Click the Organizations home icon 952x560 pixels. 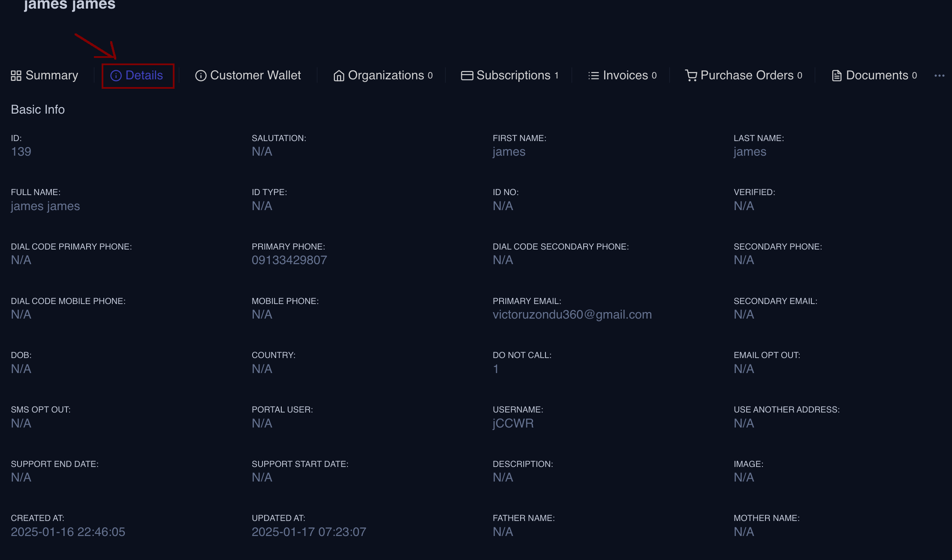[339, 76]
